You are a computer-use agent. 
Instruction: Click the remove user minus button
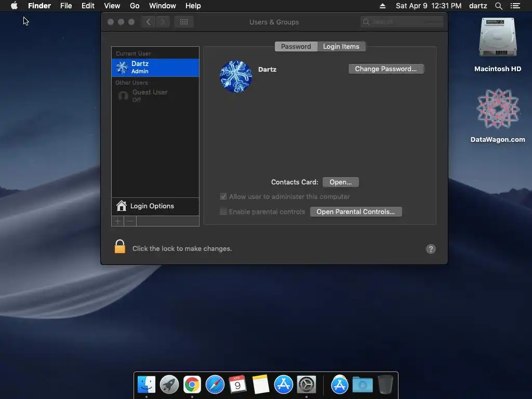130,221
